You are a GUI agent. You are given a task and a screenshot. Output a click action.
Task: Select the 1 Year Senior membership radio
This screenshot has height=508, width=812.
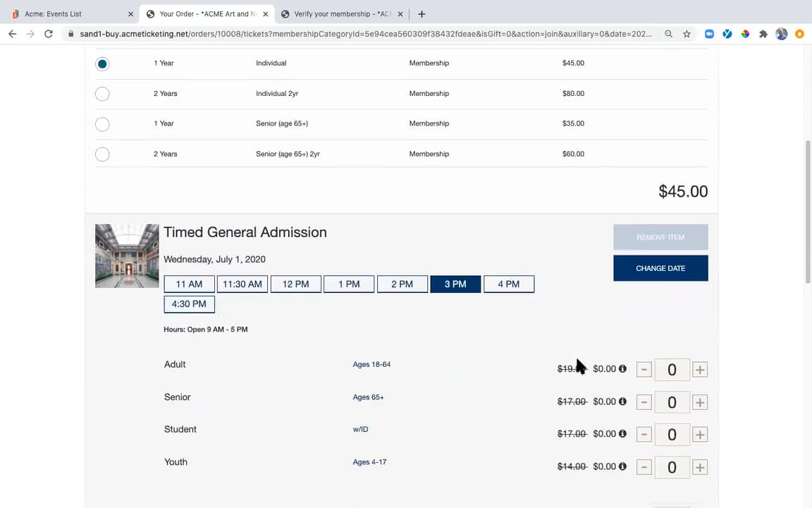[102, 124]
